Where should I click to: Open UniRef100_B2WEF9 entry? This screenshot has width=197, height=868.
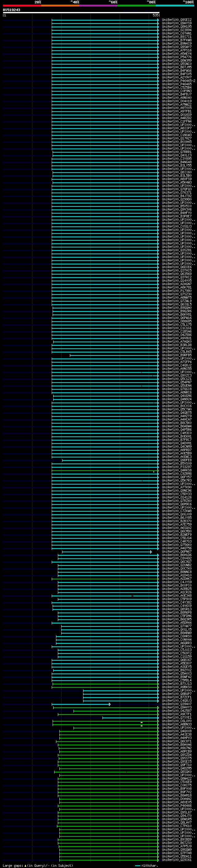[177, 535]
